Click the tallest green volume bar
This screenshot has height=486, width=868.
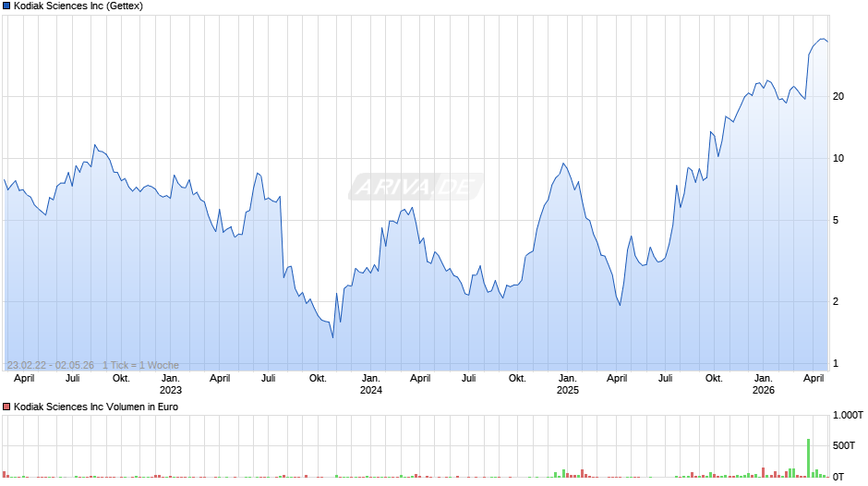pos(808,458)
